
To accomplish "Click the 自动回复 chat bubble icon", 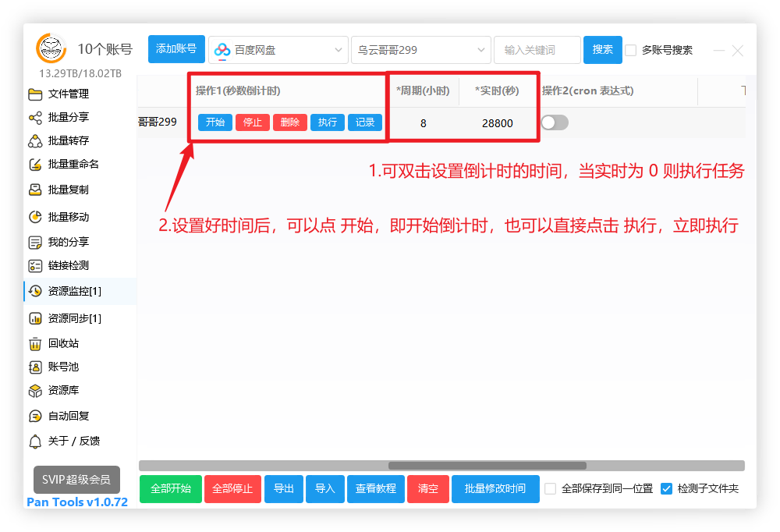I will (35, 416).
